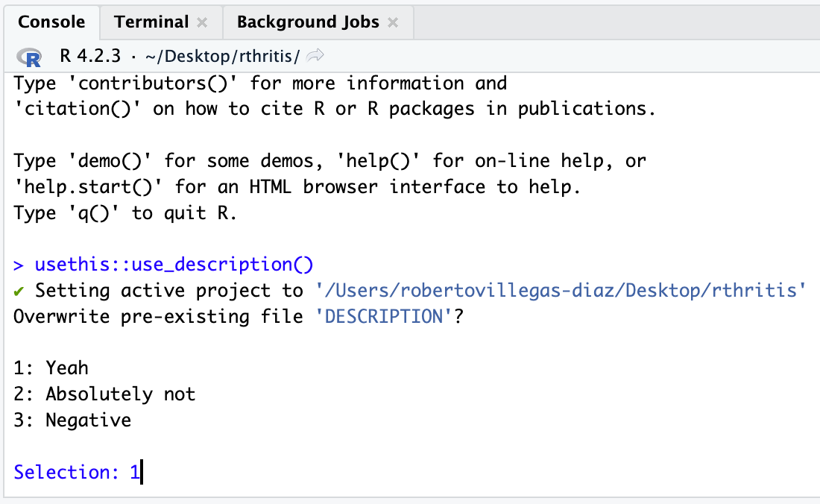Close the Terminal tab with its x

[x=201, y=22]
